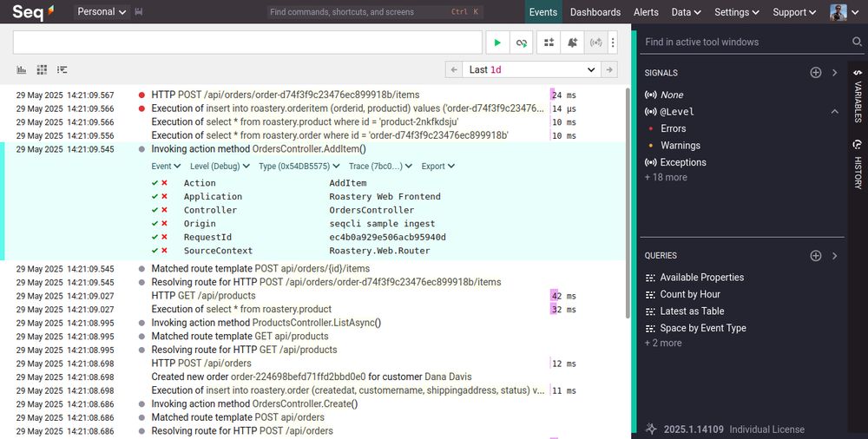Open the Trace (7bc0...) dropdown

coord(380,166)
